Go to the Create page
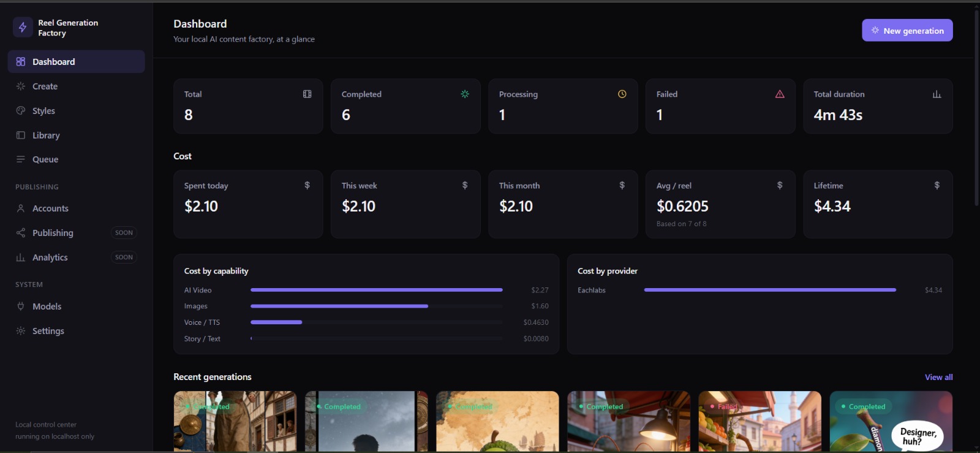 click(x=77, y=86)
